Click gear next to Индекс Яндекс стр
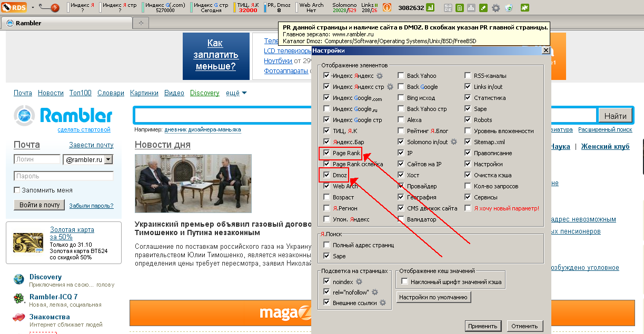644x334 pixels. tap(390, 87)
